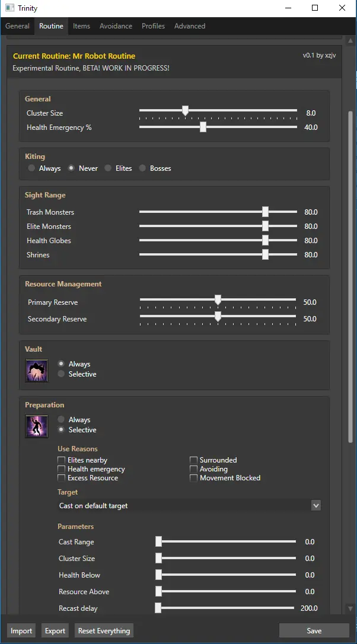Enable the Elites nearby checkbox
Viewport: 357px width, 644px height.
point(61,460)
